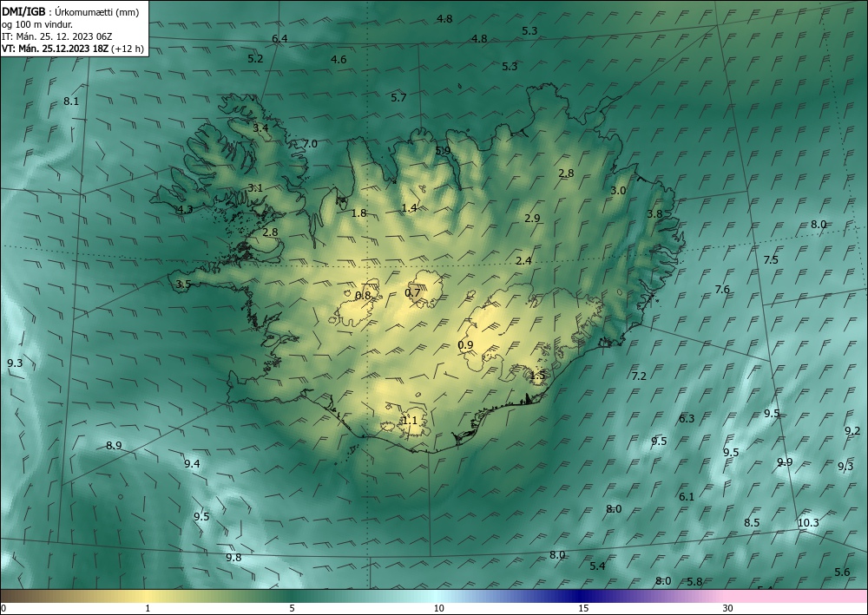This screenshot has height=615, width=868.
Task: Click the 8.1 value in the northwest sea
Action: tap(71, 101)
